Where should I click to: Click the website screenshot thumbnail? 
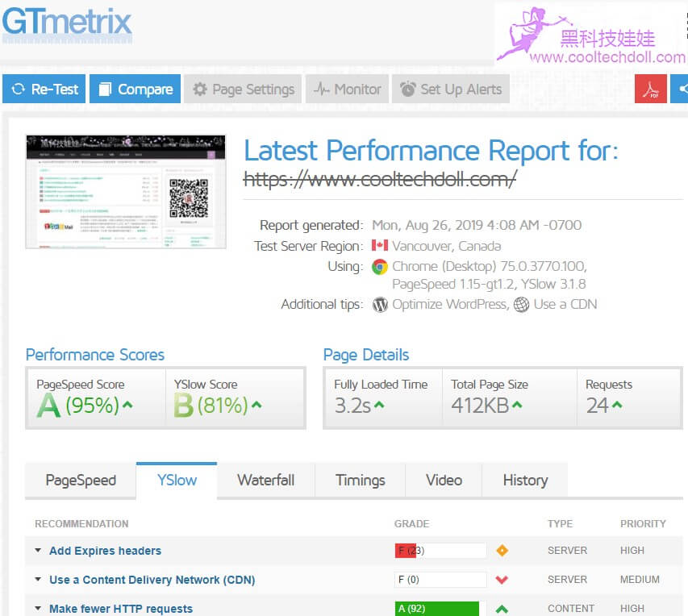pyautogui.click(x=126, y=192)
